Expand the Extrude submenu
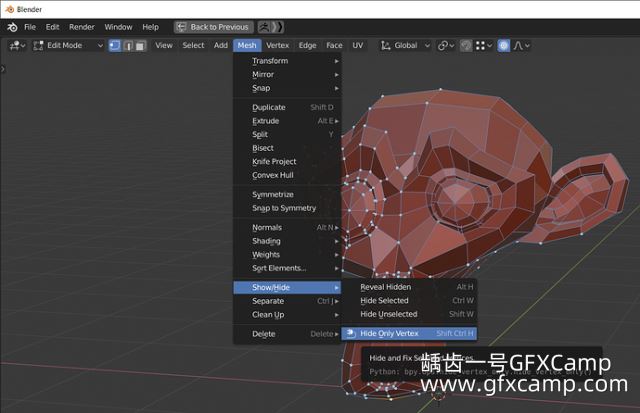 click(x=287, y=121)
